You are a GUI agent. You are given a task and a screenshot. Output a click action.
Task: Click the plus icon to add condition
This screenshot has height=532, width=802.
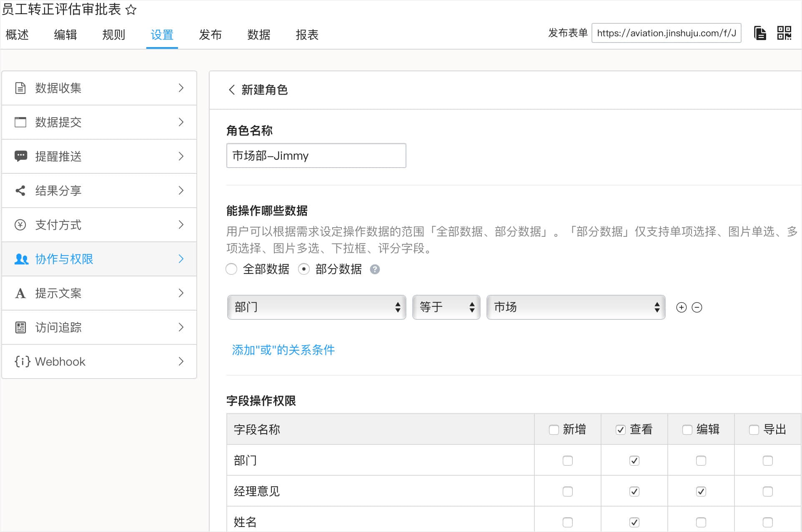tap(681, 308)
